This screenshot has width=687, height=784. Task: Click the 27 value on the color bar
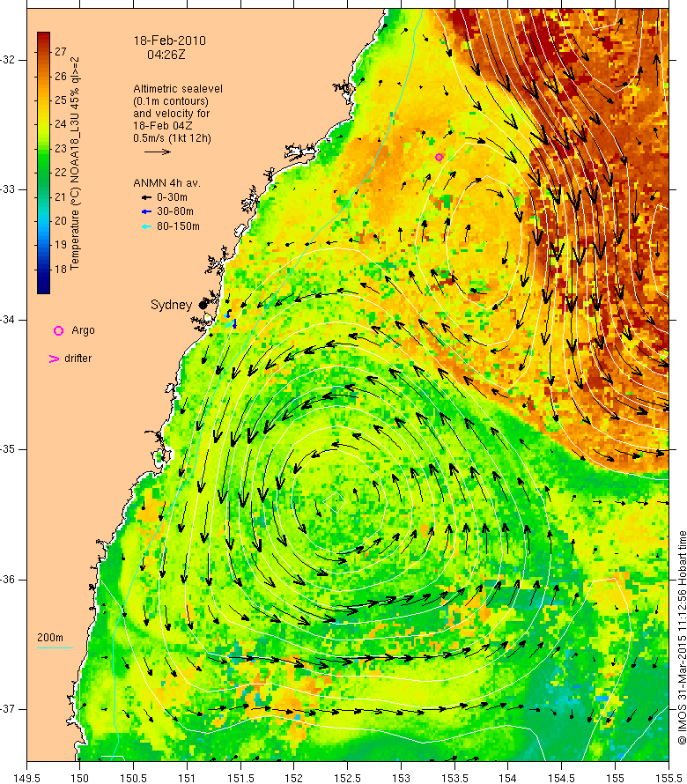point(61,51)
